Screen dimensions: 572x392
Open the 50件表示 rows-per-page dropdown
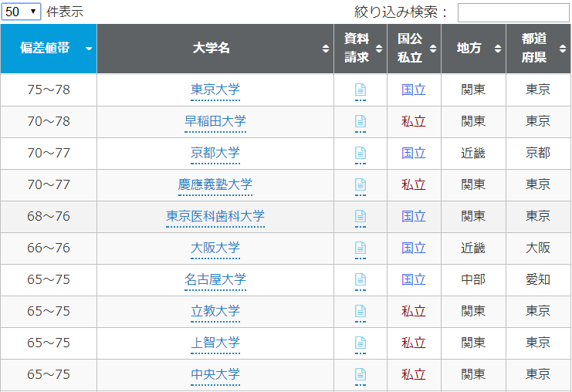pos(22,12)
